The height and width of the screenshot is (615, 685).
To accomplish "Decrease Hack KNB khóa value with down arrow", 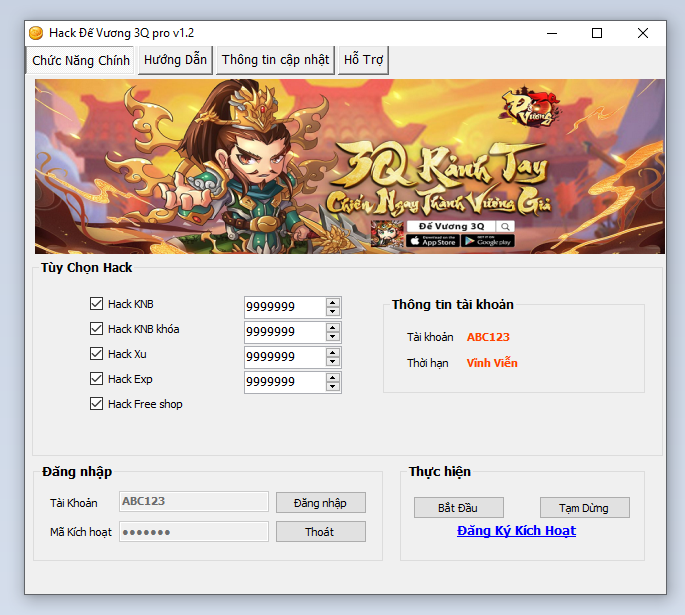I will [x=332, y=336].
